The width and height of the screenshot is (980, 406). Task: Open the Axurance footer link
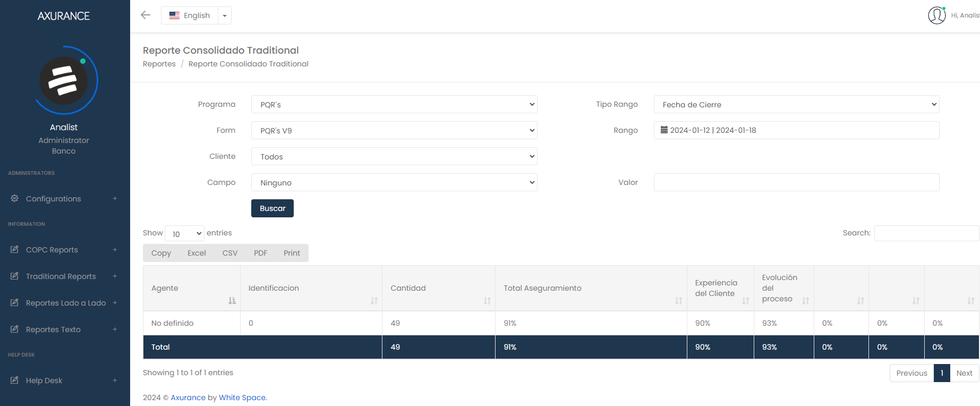point(188,397)
